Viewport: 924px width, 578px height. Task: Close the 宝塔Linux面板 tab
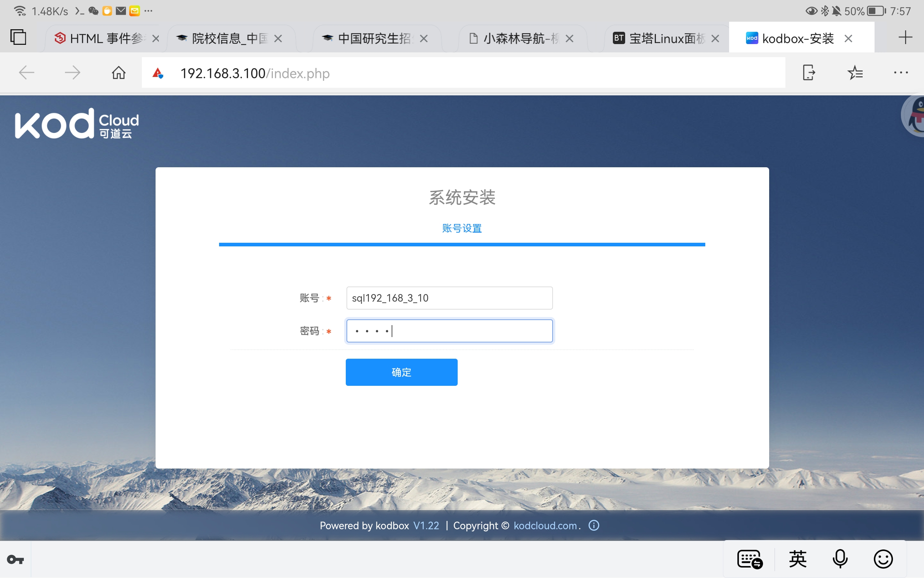[715, 39]
